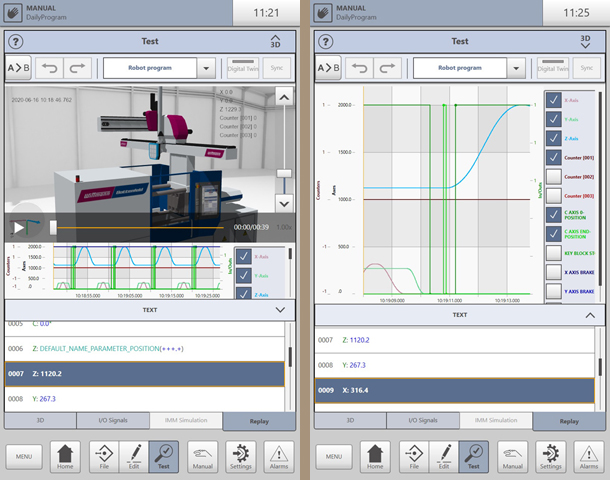The image size is (610, 480).
Task: Enable X AXIS BRAKE checkbox
Action: pyautogui.click(x=554, y=272)
